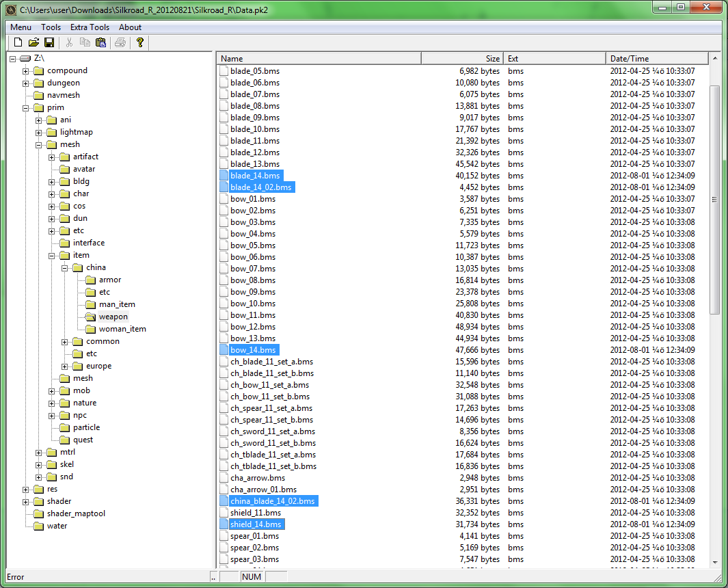Select the armor folder in tree
728x588 pixels.
pyautogui.click(x=109, y=280)
